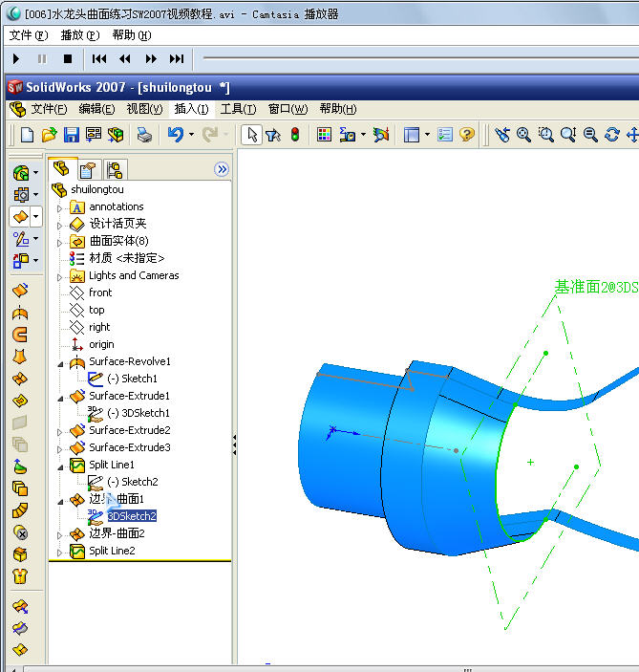Click the selection filter toggle icon
Screen dimensions: 639x672
tap(273, 136)
